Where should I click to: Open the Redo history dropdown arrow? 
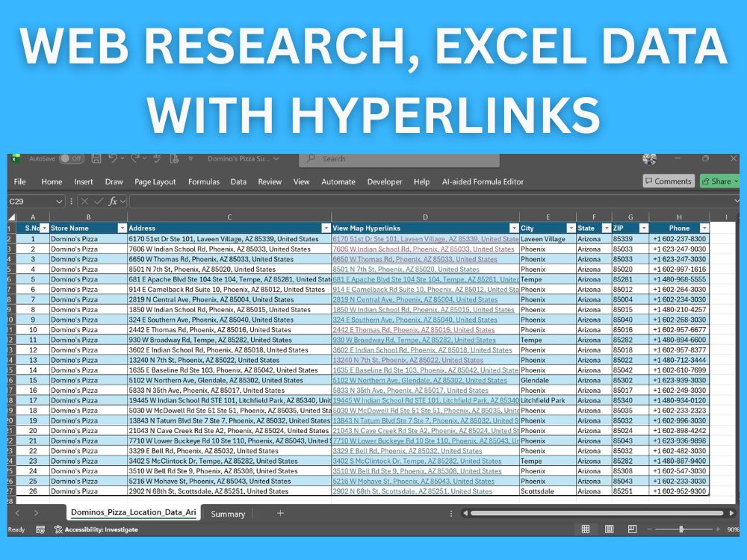145,158
